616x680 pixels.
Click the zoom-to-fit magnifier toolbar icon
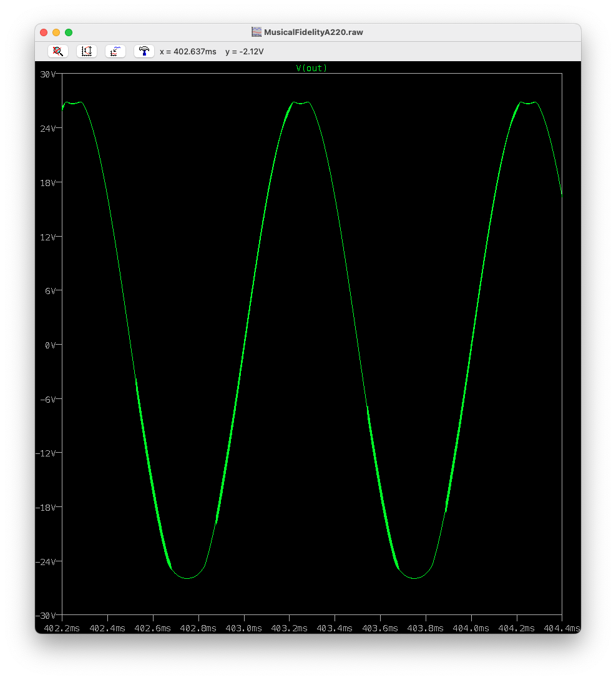[57, 51]
